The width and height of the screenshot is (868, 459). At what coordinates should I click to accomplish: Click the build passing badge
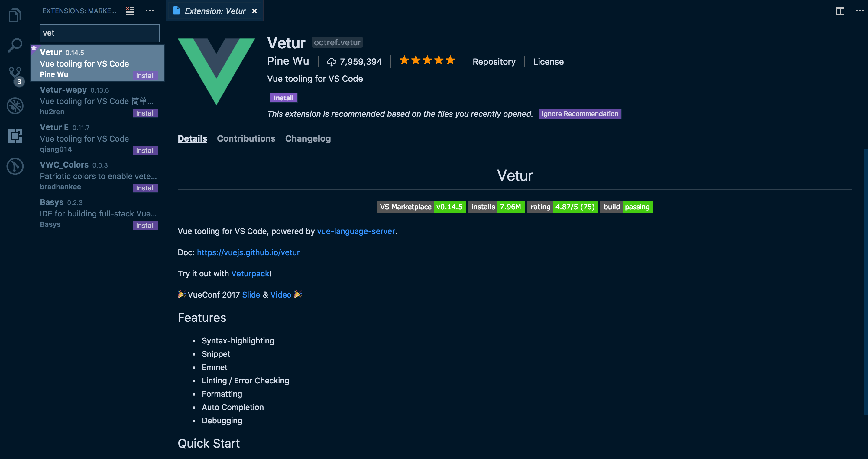[x=627, y=207]
